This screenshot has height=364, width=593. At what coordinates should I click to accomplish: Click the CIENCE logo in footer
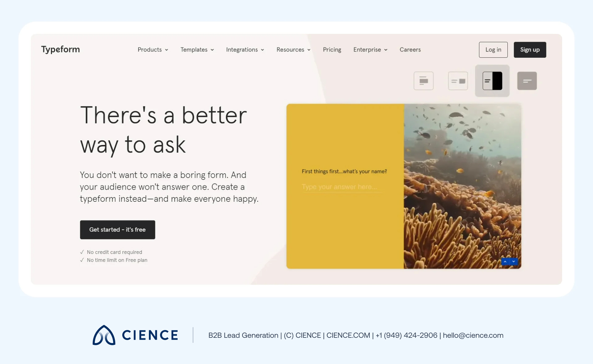point(135,335)
